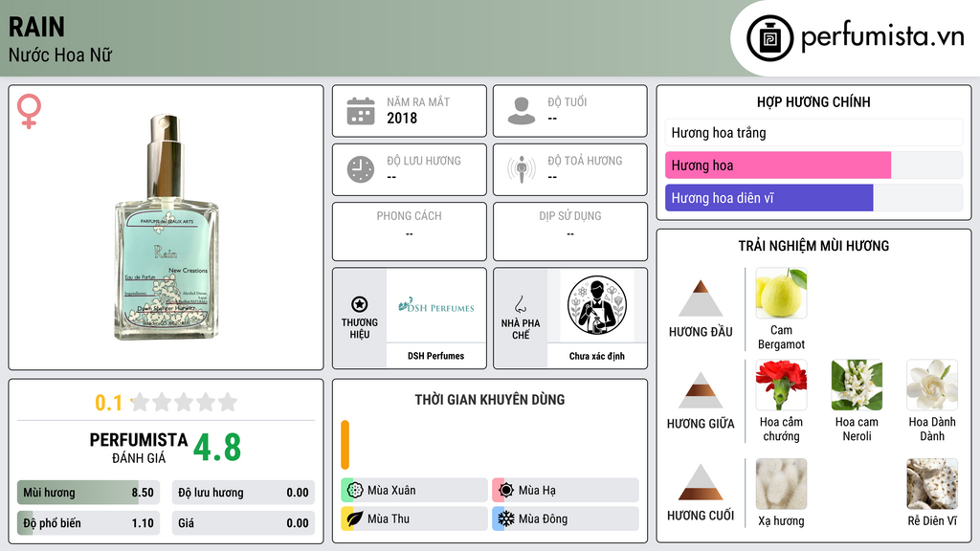Screen dimensions: 980x551
Task: Click the Mùi hương 8.50 rating bar
Action: (88, 493)
